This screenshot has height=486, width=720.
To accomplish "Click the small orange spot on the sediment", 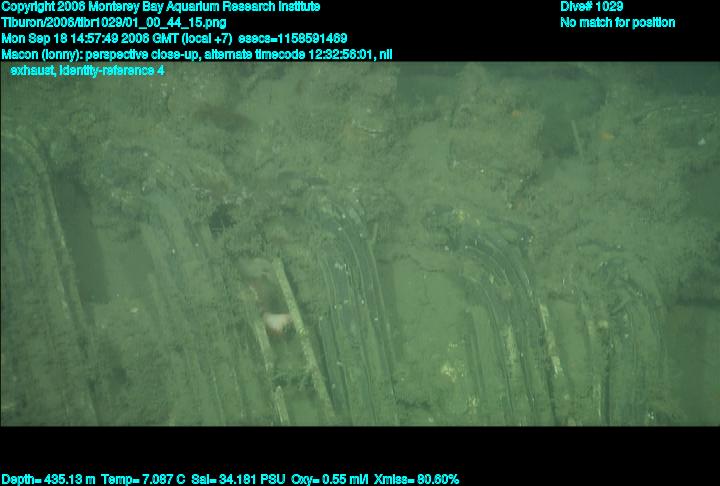I will coord(603,135).
